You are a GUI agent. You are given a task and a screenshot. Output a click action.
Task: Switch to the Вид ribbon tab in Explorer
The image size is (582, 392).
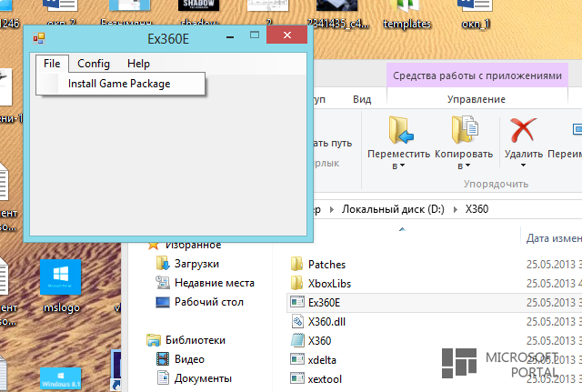tap(362, 99)
